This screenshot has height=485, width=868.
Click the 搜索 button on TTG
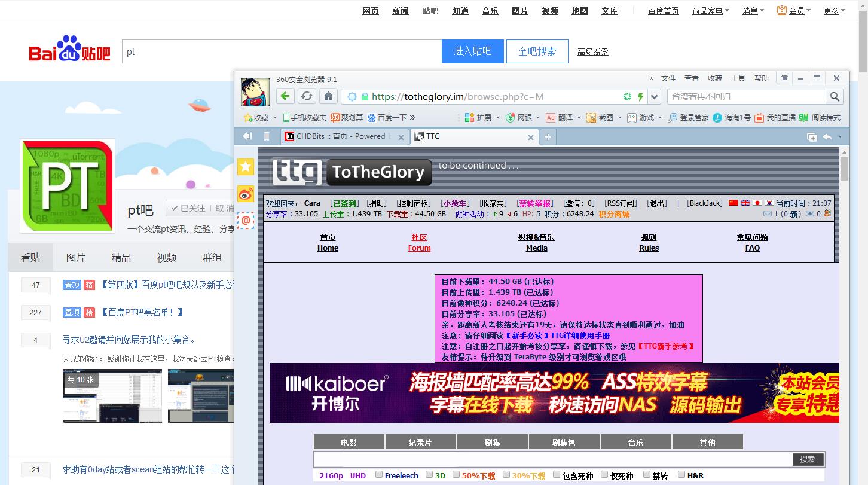click(x=808, y=459)
